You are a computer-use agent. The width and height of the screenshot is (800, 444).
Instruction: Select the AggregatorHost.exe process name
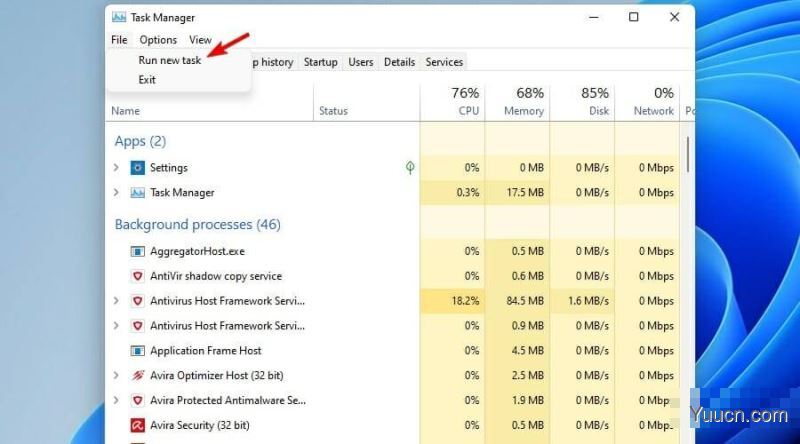point(197,251)
